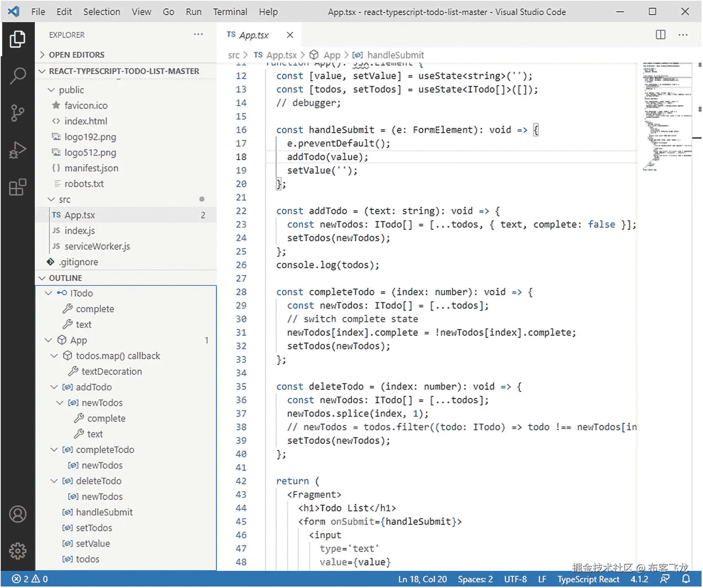Image resolution: width=703 pixels, height=588 pixels.
Task: Click the Manage settings gear icon
Action: coord(18,550)
